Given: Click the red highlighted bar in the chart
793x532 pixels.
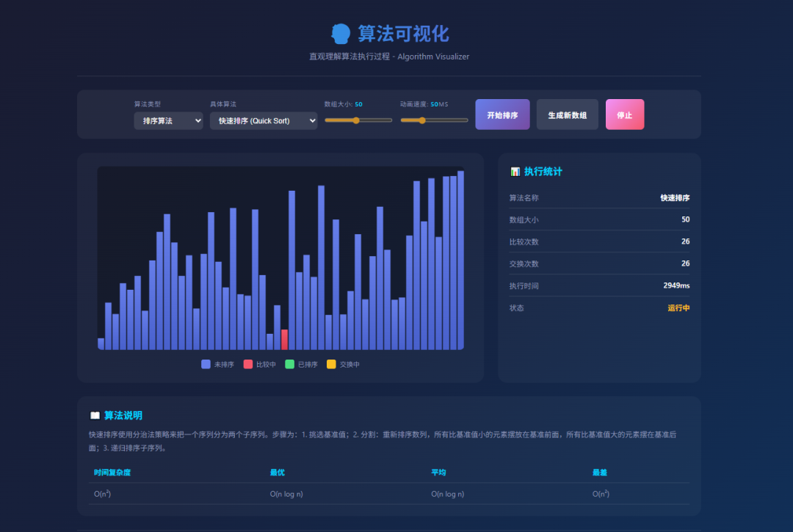Looking at the screenshot, I should 284,340.
